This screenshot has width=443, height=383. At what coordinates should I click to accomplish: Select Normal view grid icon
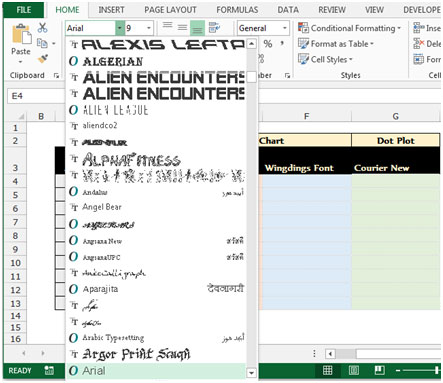pos(327,370)
